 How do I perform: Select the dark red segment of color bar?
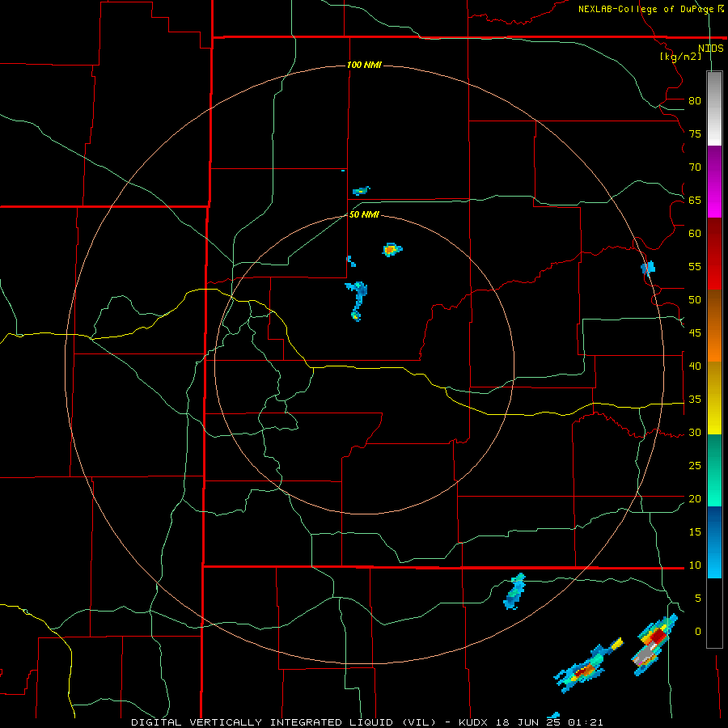click(x=714, y=253)
